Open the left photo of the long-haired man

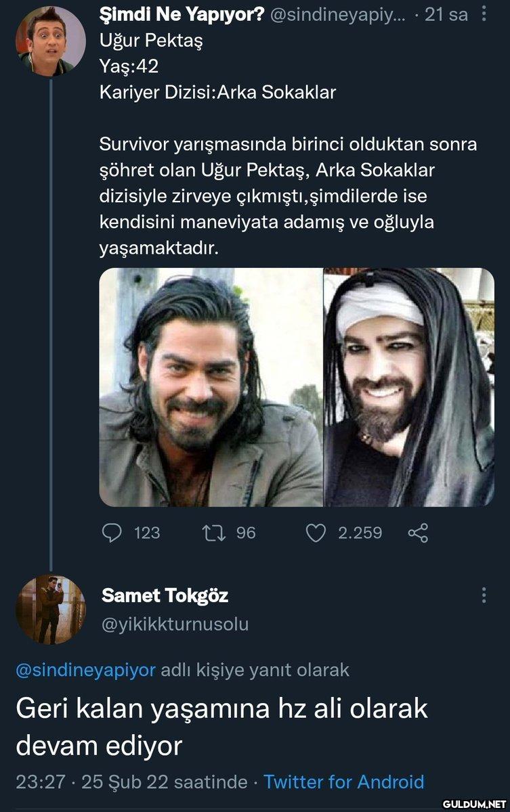coord(211,387)
